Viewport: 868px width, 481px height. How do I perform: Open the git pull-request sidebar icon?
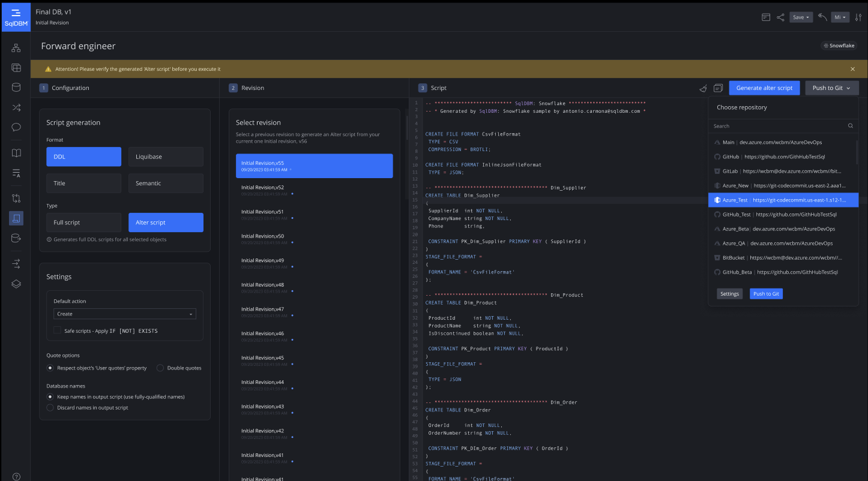16,199
